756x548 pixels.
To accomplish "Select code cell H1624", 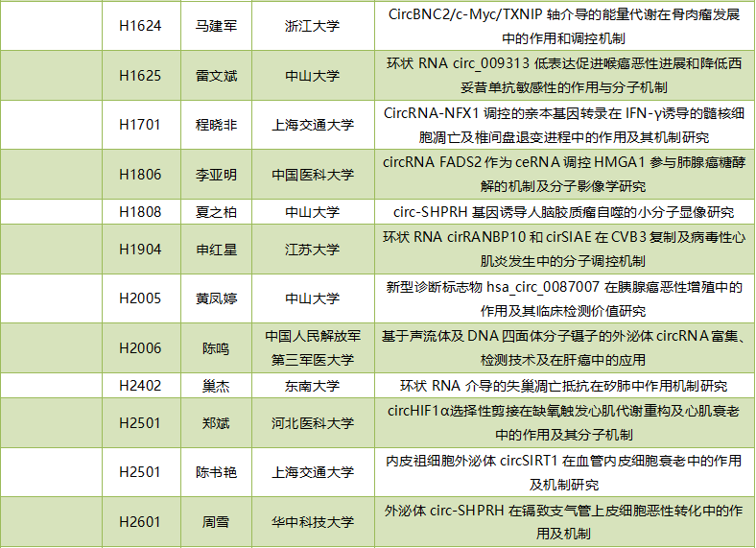I will coord(140,26).
